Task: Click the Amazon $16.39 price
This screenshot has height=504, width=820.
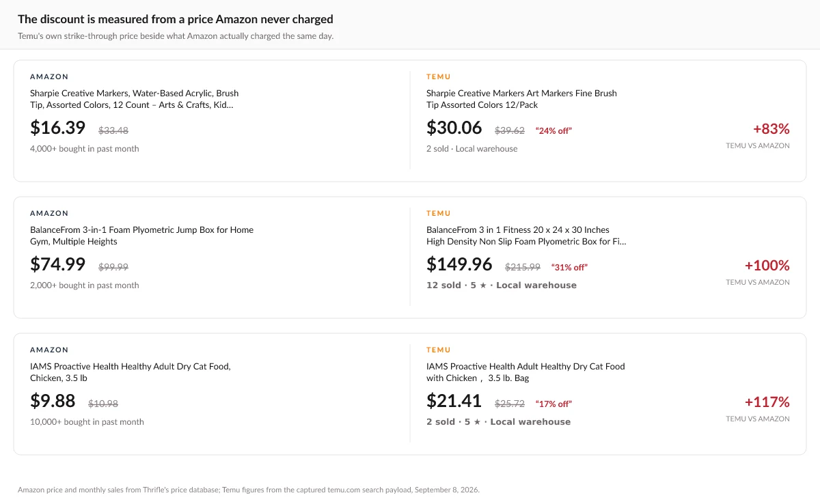Action: pos(58,128)
